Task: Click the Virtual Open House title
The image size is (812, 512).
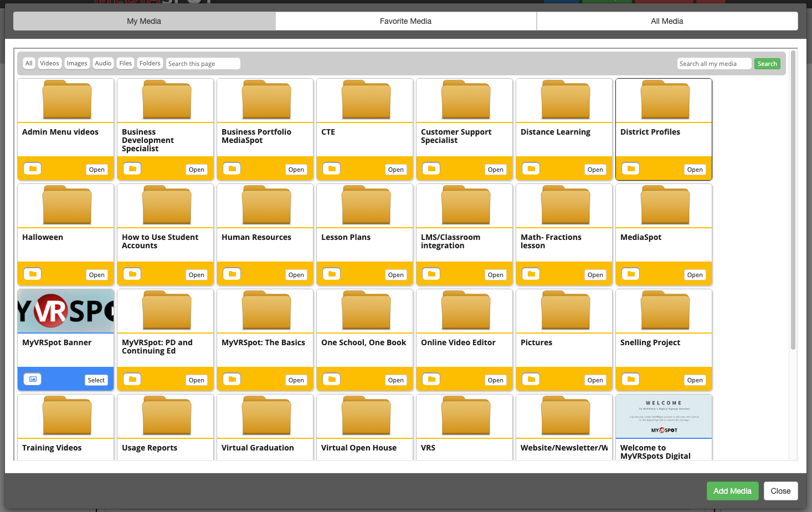Action: coord(359,448)
